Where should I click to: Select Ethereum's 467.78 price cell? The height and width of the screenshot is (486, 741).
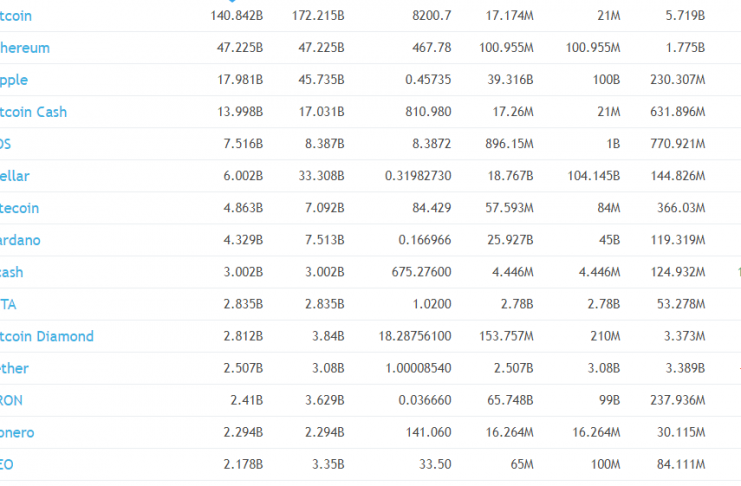click(431, 48)
